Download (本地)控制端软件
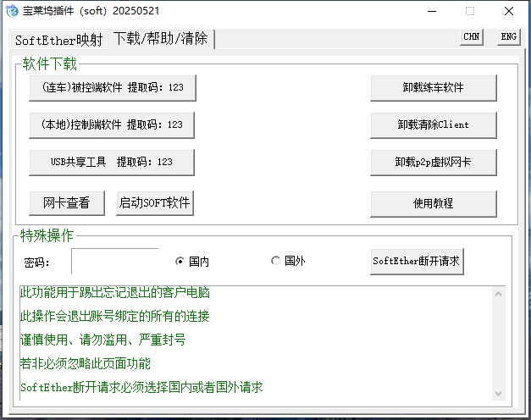The height and width of the screenshot is (420, 531). click(x=112, y=124)
